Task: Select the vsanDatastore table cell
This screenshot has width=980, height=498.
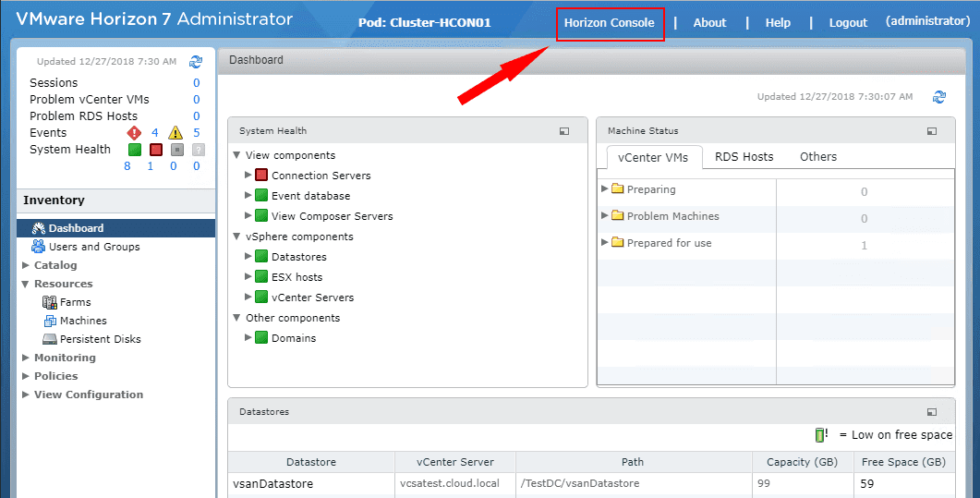Action: coord(311,483)
